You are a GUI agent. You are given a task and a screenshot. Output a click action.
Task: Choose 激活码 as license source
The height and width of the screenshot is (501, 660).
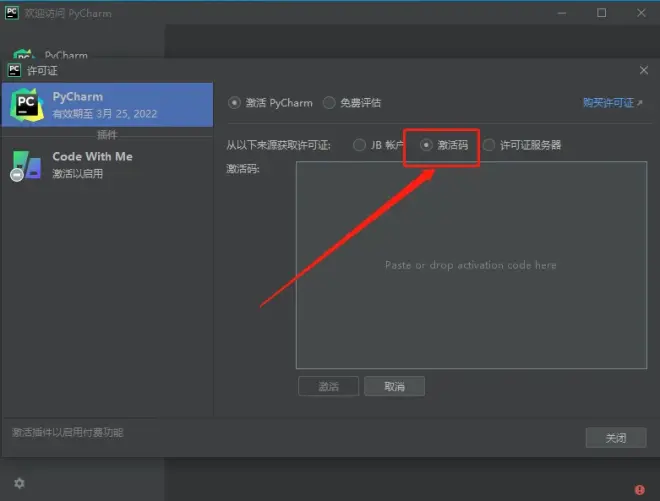pos(426,145)
